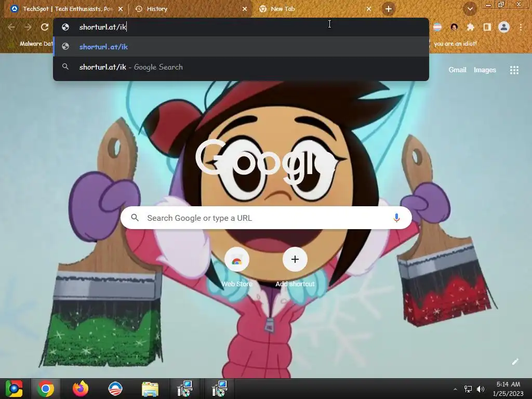The height and width of the screenshot is (399, 532).
Task: Close the New Tab tab
Action: (x=369, y=9)
